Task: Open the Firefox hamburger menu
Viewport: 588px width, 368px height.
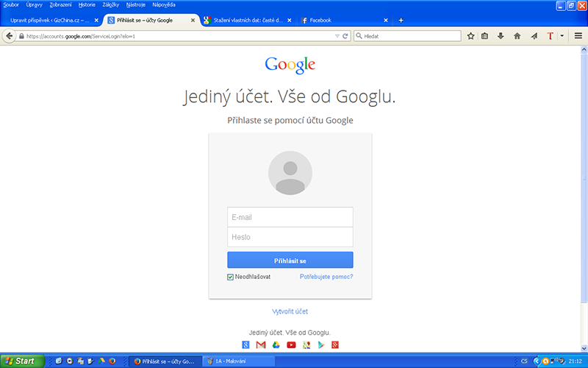Action: pyautogui.click(x=578, y=36)
